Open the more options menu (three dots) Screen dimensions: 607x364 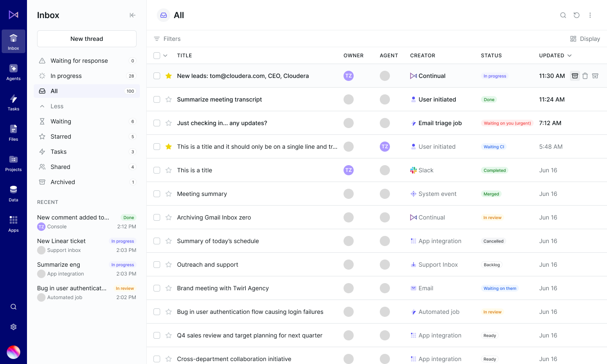click(x=590, y=15)
